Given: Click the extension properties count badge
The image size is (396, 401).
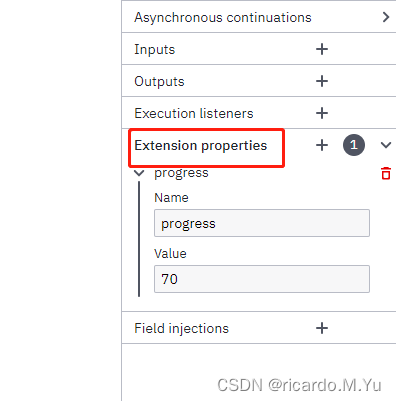Looking at the screenshot, I should 354,145.
